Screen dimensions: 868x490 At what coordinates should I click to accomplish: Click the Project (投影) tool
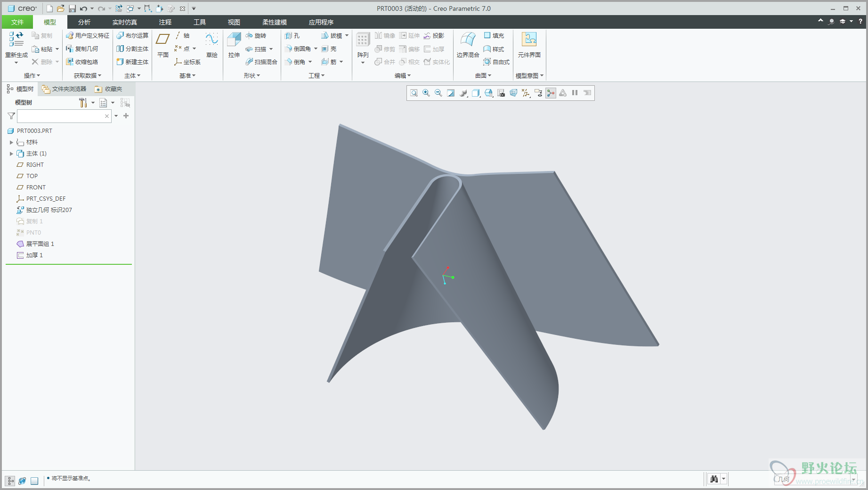pos(434,35)
